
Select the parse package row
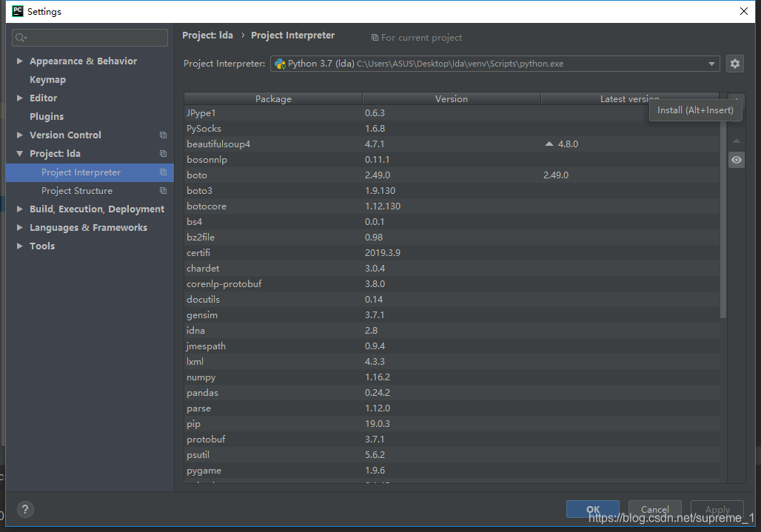[x=452, y=408]
